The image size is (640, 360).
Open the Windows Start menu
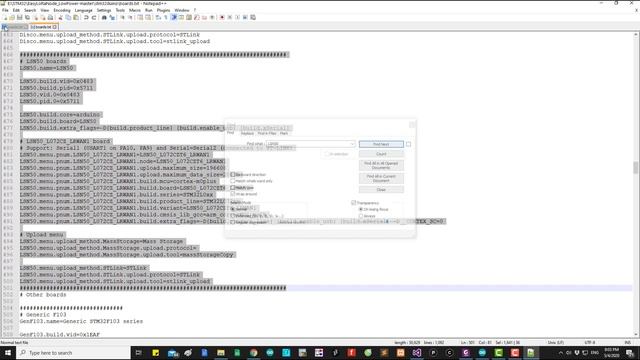click(x=8, y=353)
